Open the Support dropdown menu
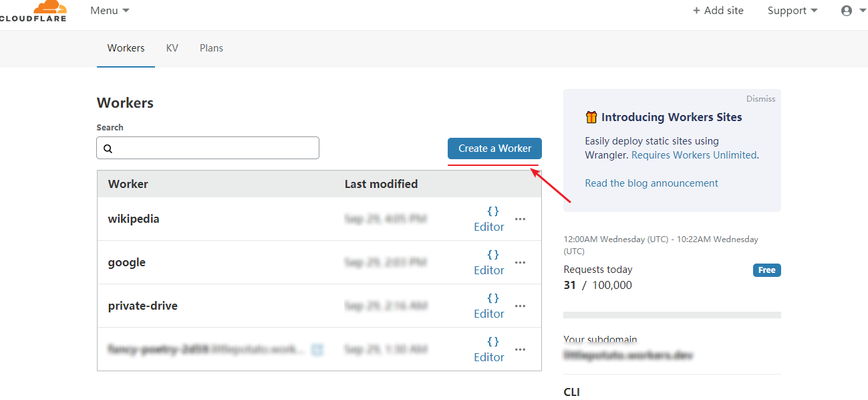Viewport: 868px width, 400px height. [792, 11]
